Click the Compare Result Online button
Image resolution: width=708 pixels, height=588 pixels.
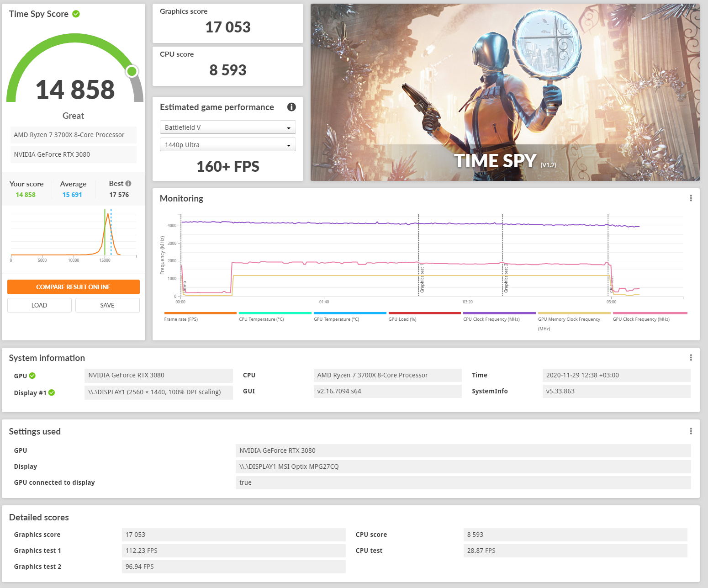tap(74, 287)
